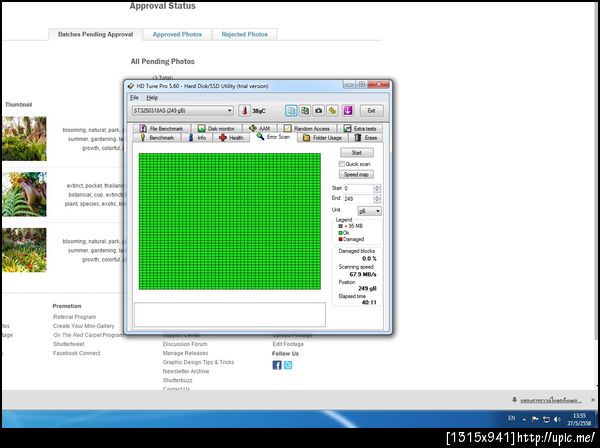The width and height of the screenshot is (600, 448).
Task: Click the volume speaker tray icon
Action: (557, 420)
